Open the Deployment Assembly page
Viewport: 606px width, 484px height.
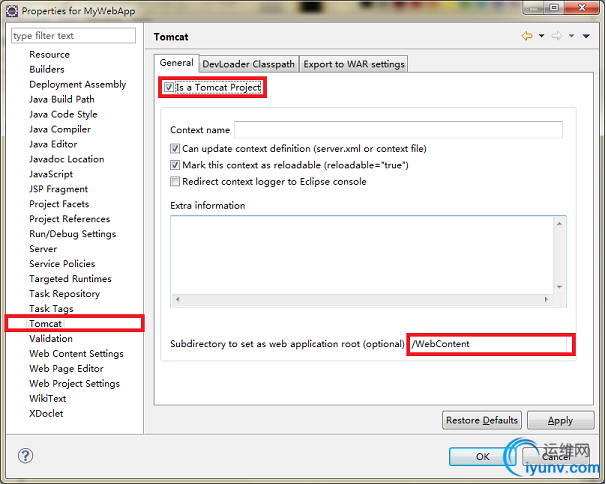tap(78, 85)
